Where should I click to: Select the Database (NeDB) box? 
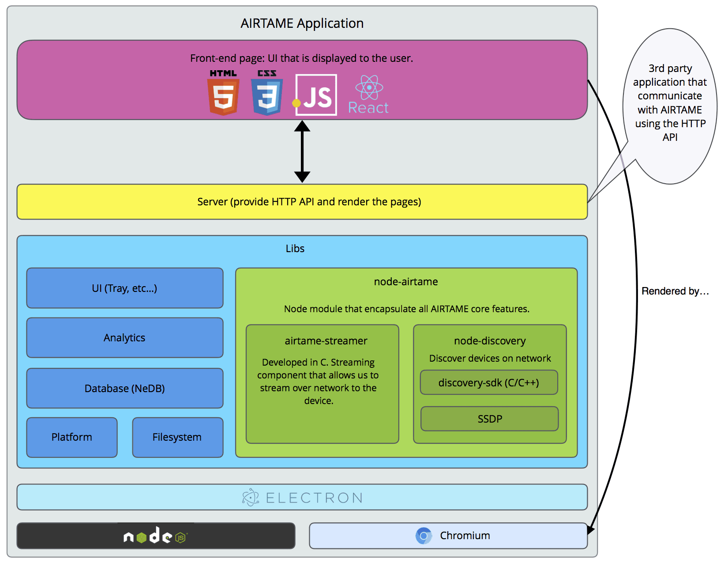[125, 388]
